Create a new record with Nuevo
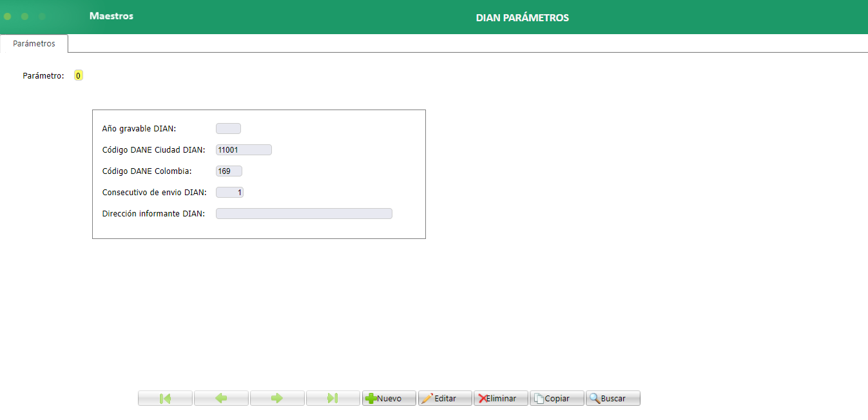868x420 pixels. [389, 398]
